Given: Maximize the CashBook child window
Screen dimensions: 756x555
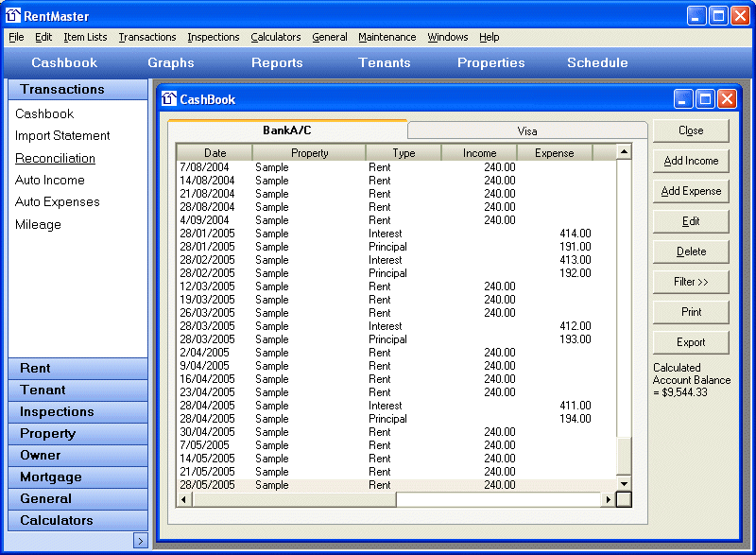Looking at the screenshot, I should (705, 99).
